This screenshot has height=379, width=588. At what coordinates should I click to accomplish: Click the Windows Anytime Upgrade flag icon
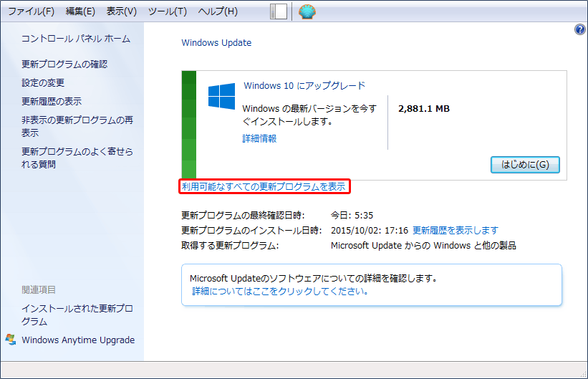tap(11, 340)
